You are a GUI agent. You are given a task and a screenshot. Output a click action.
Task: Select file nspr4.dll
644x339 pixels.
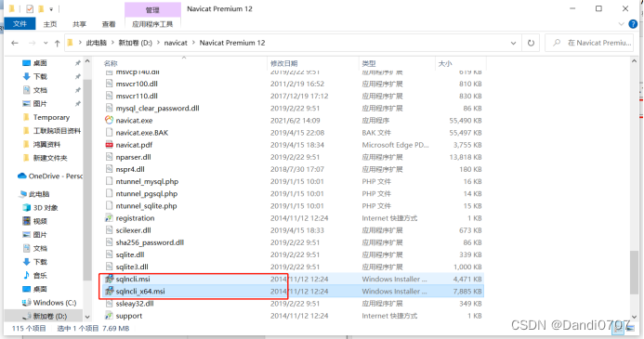pyautogui.click(x=130, y=169)
